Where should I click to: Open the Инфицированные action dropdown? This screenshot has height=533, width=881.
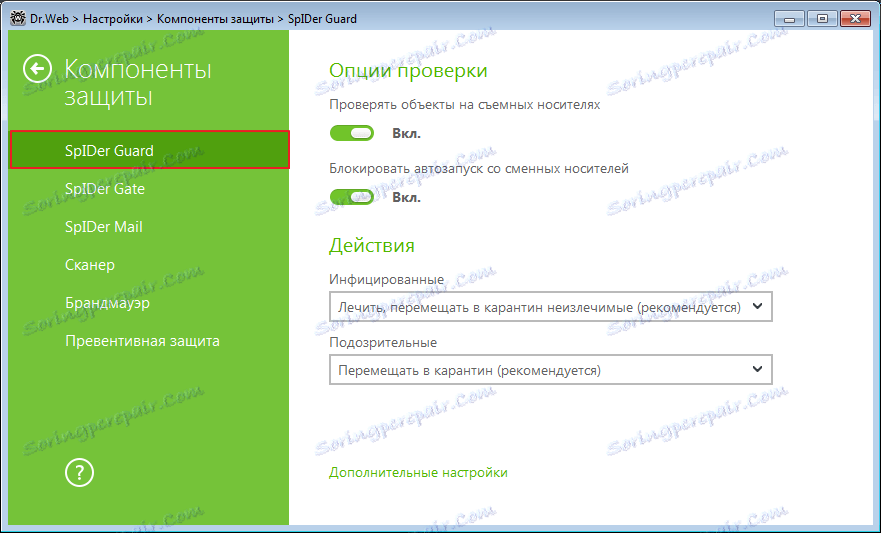551,307
